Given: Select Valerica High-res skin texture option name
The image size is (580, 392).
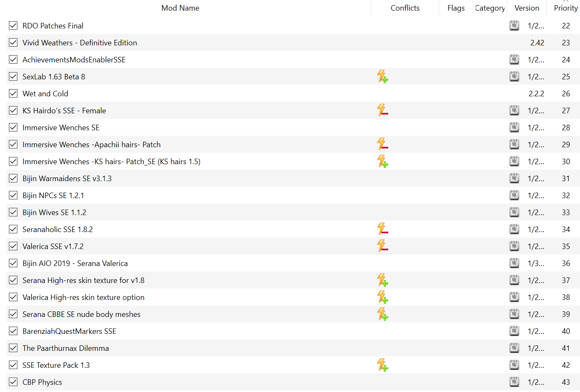Looking at the screenshot, I should coord(84,297).
